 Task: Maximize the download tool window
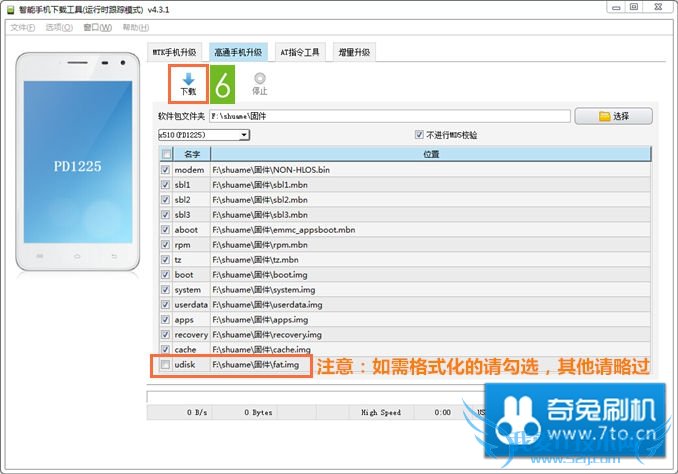[634, 7]
